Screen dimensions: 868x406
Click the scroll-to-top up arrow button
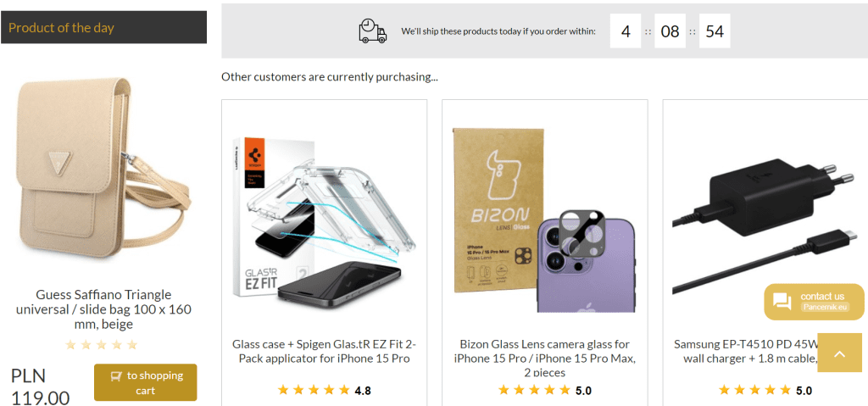(x=840, y=353)
